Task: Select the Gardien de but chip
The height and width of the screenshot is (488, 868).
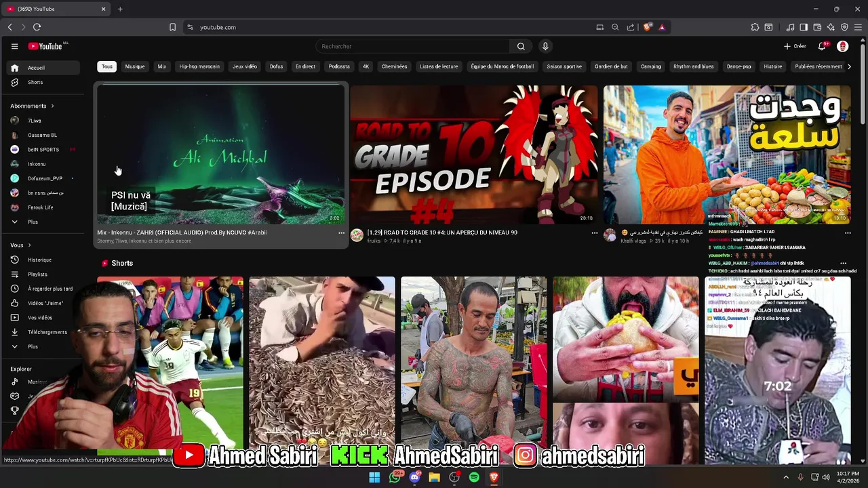Action: point(611,66)
